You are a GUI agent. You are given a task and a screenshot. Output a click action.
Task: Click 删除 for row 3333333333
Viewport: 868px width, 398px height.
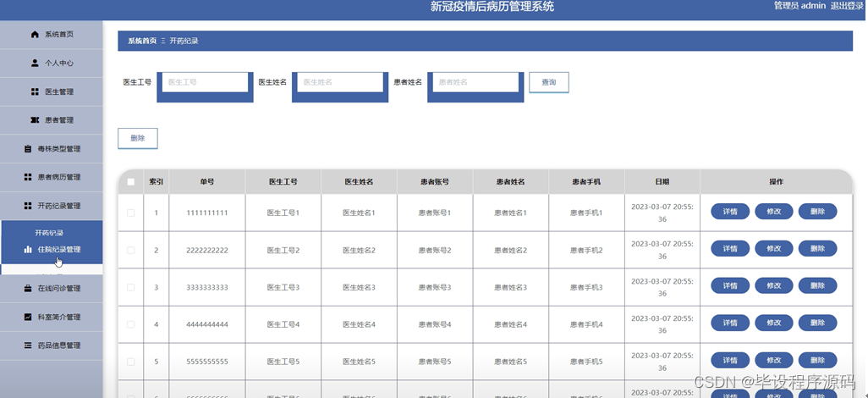coord(817,286)
